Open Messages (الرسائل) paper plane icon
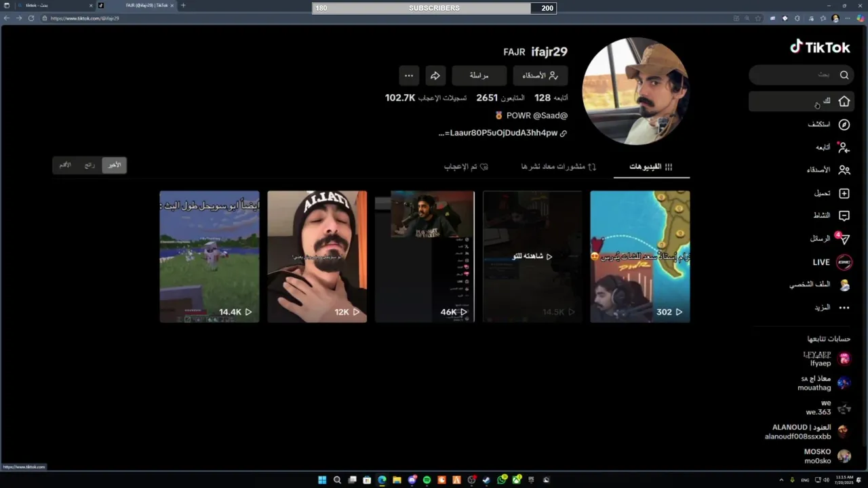This screenshot has width=868, height=488. pos(843,239)
